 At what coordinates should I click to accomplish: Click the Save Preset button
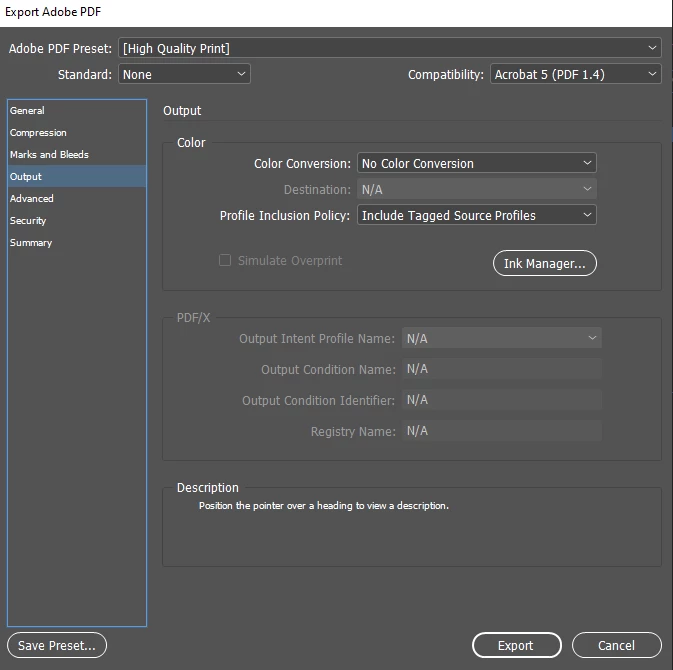[57, 645]
